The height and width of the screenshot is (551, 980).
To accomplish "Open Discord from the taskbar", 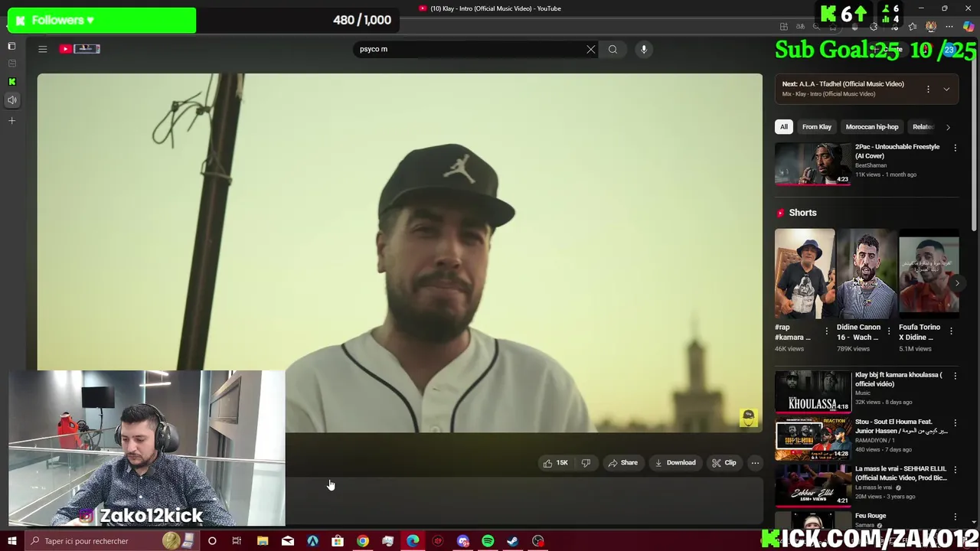I will click(463, 541).
